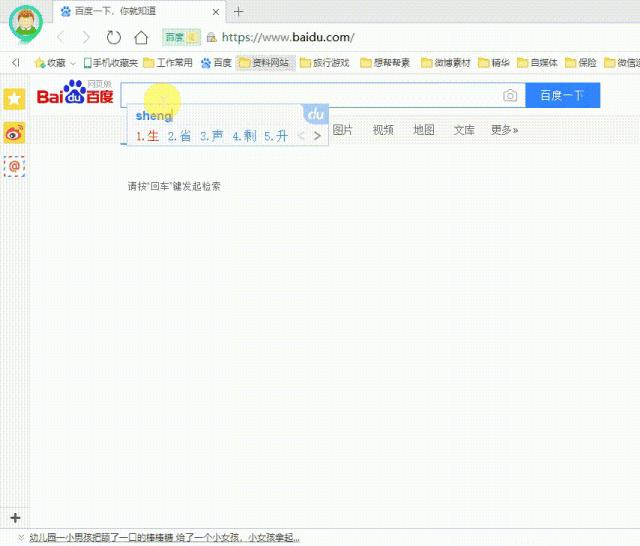640x546 pixels.
Task: Open the 百度 bookmark
Action: pos(216,62)
